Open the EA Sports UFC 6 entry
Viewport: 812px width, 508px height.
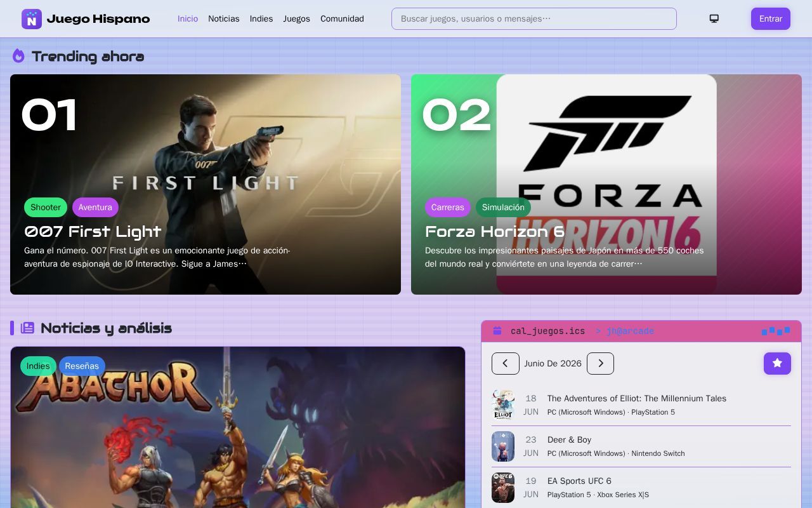641,488
